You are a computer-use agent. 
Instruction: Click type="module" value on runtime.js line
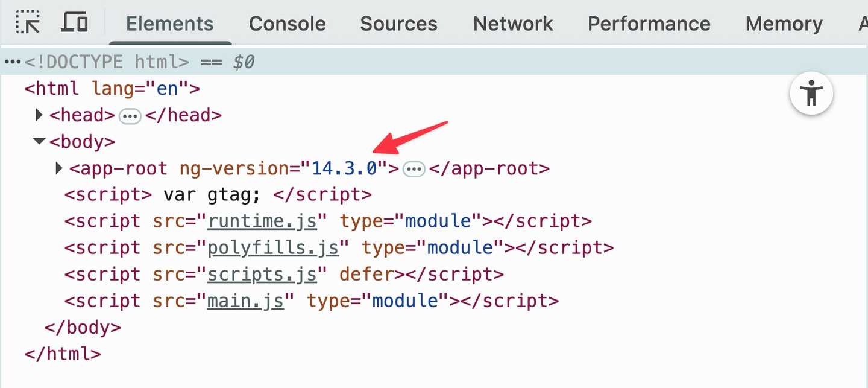pyautogui.click(x=438, y=221)
